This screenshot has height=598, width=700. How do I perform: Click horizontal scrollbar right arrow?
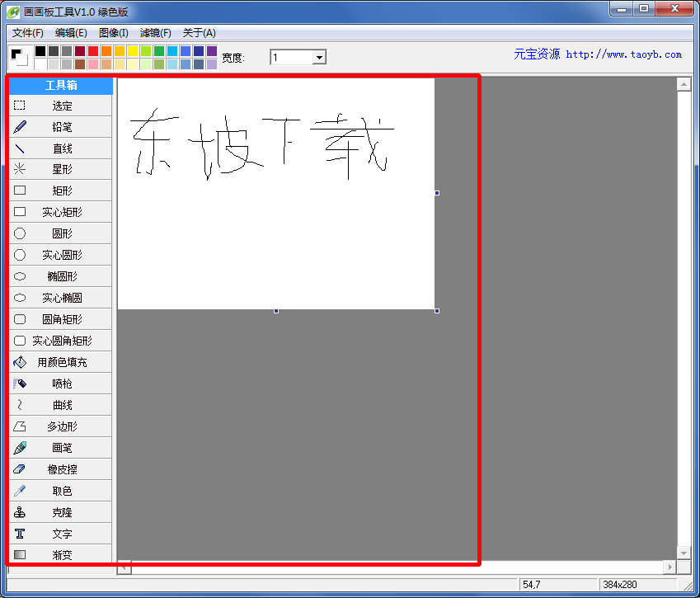pyautogui.click(x=669, y=567)
